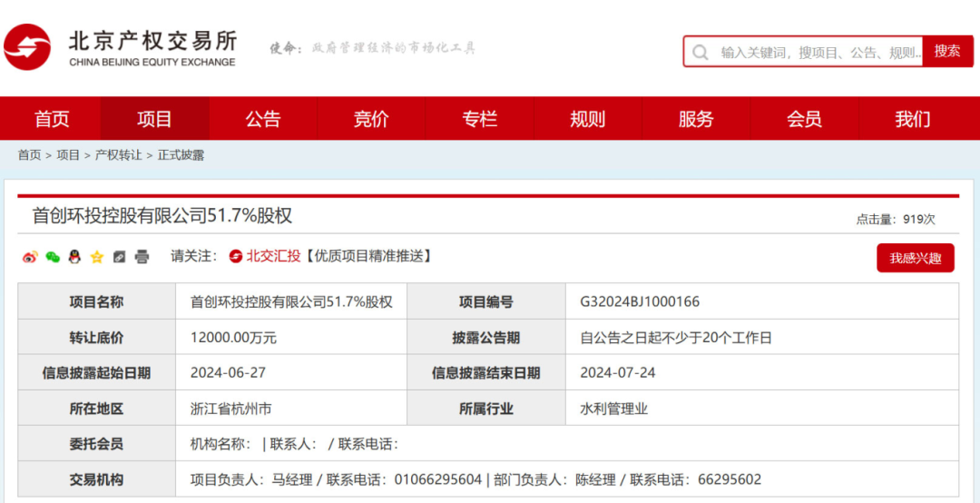Select project number G32024BJ1000166
This screenshot has height=503, width=980.
pyautogui.click(x=640, y=302)
